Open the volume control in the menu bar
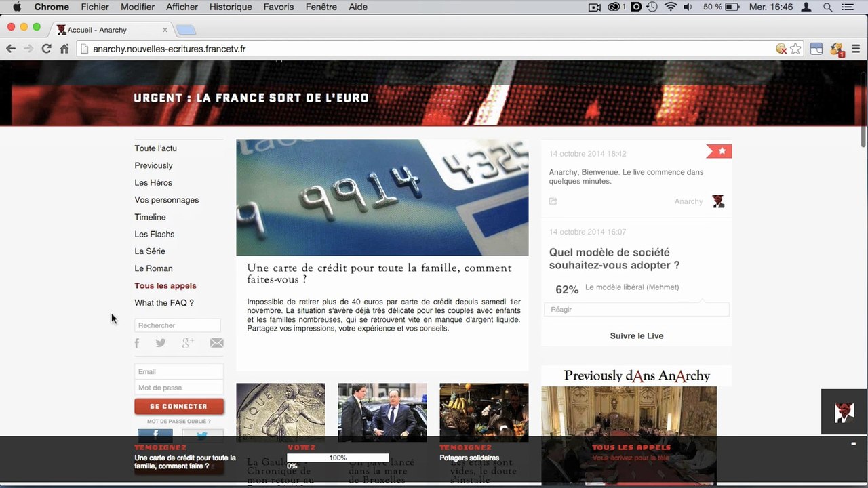868x488 pixels. 688,7
